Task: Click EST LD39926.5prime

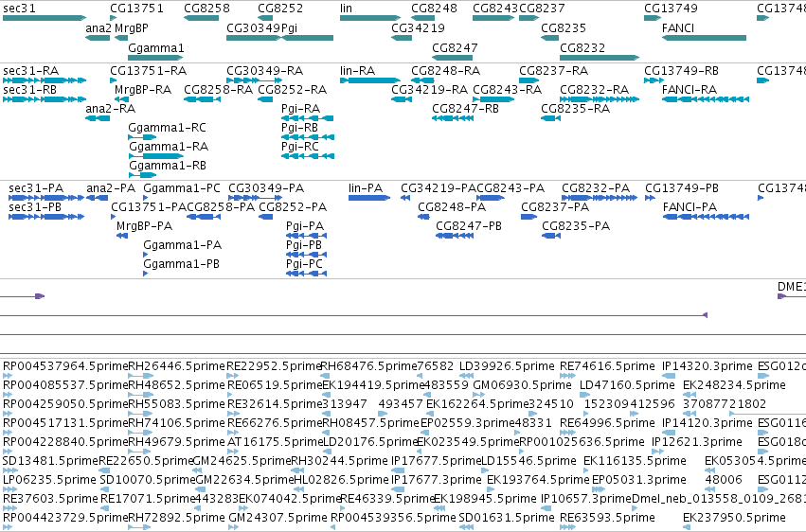Action: [x=466, y=376]
